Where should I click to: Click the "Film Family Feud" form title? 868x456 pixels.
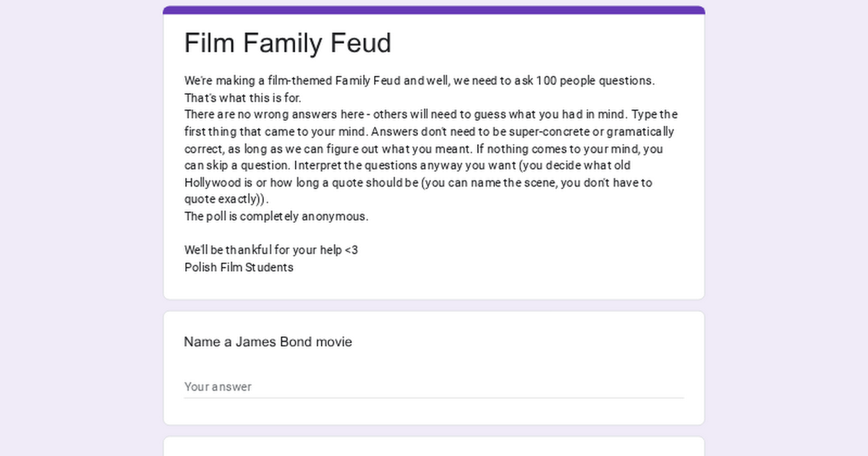(287, 43)
